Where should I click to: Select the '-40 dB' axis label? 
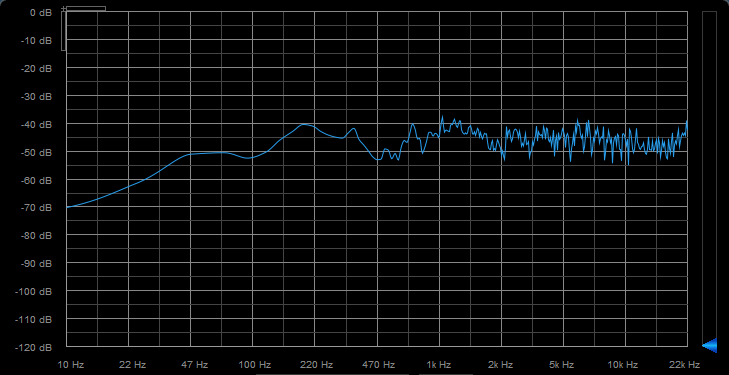[x=37, y=124]
